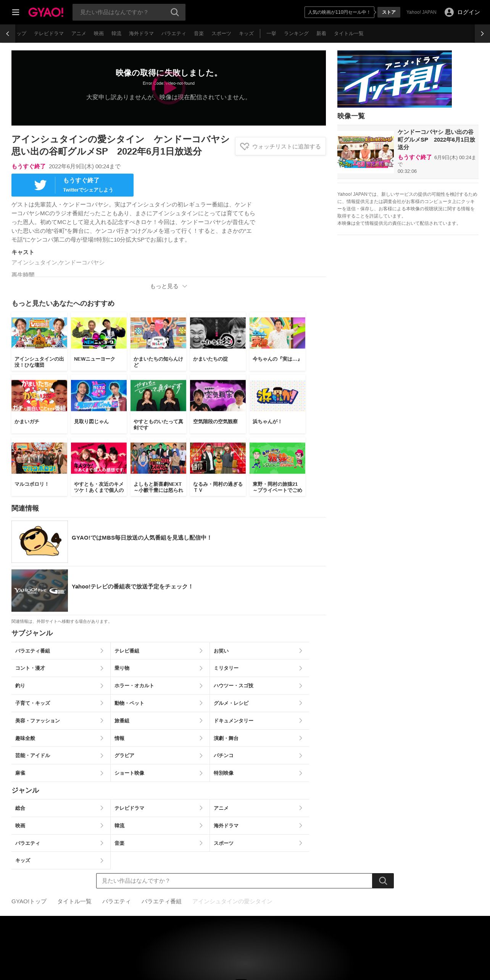Open ドキュメンタリー subgenre row
Viewport: 490px width, 980px height.
coord(260,720)
